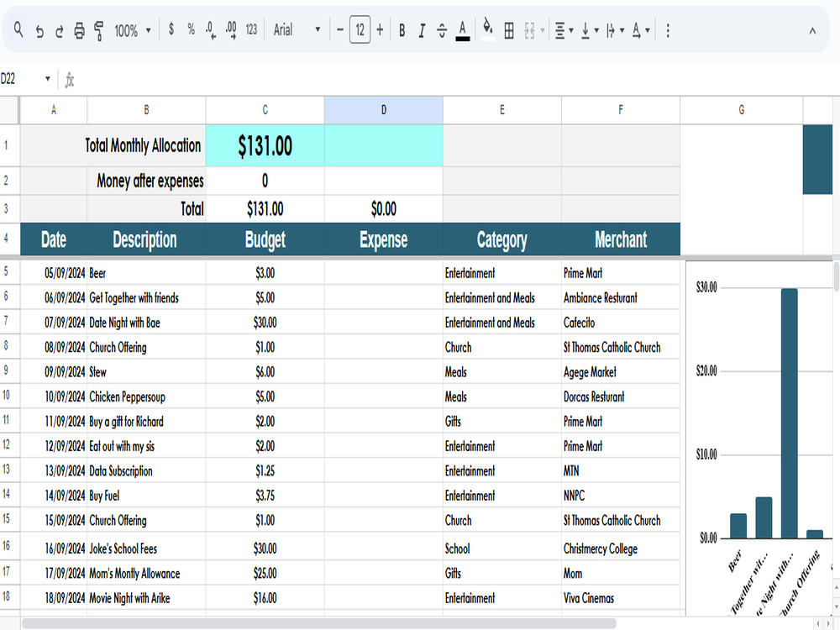Image resolution: width=840 pixels, height=630 pixels.
Task: Select column G header
Action: tap(742, 110)
